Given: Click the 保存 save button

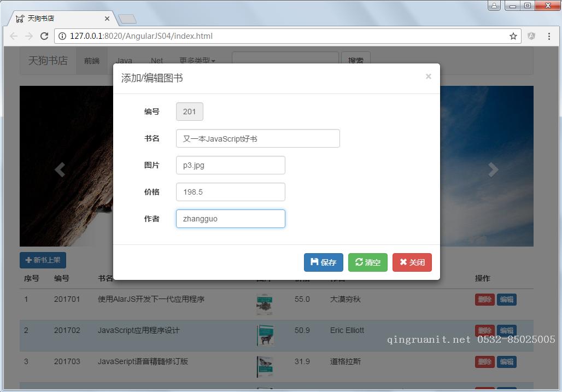Looking at the screenshot, I should click(323, 262).
